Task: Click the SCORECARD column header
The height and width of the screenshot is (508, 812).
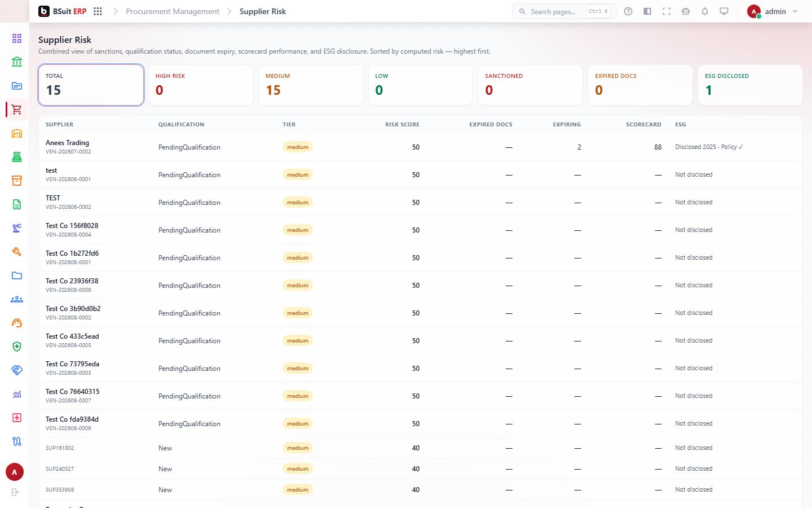Action: (643, 124)
